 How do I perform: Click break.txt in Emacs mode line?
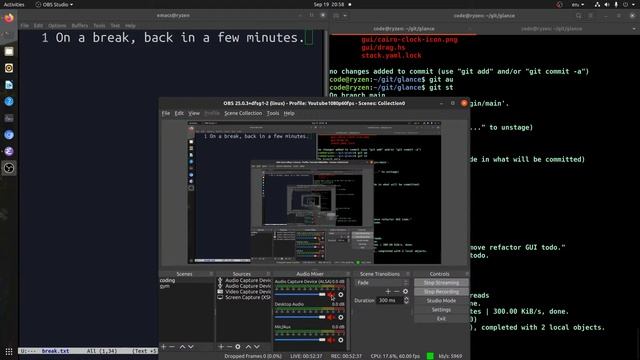55,351
